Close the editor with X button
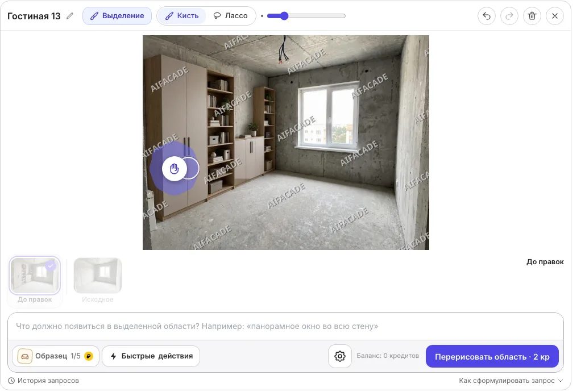This screenshot has width=585, height=392. [555, 16]
